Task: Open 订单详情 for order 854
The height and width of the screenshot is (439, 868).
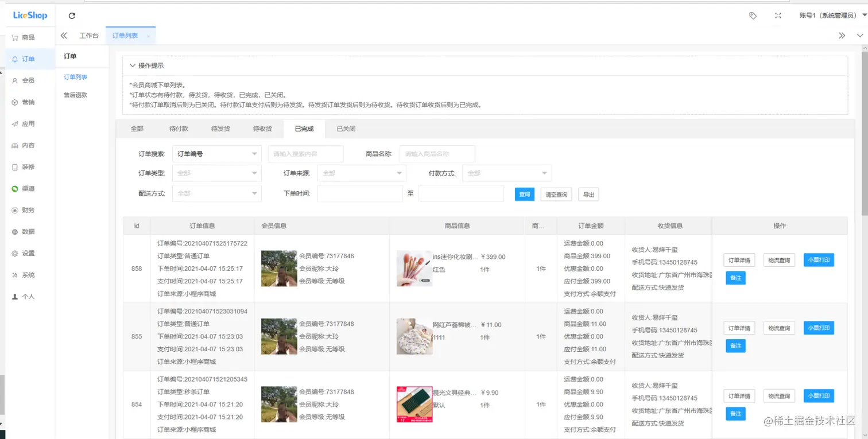Action: coord(739,396)
